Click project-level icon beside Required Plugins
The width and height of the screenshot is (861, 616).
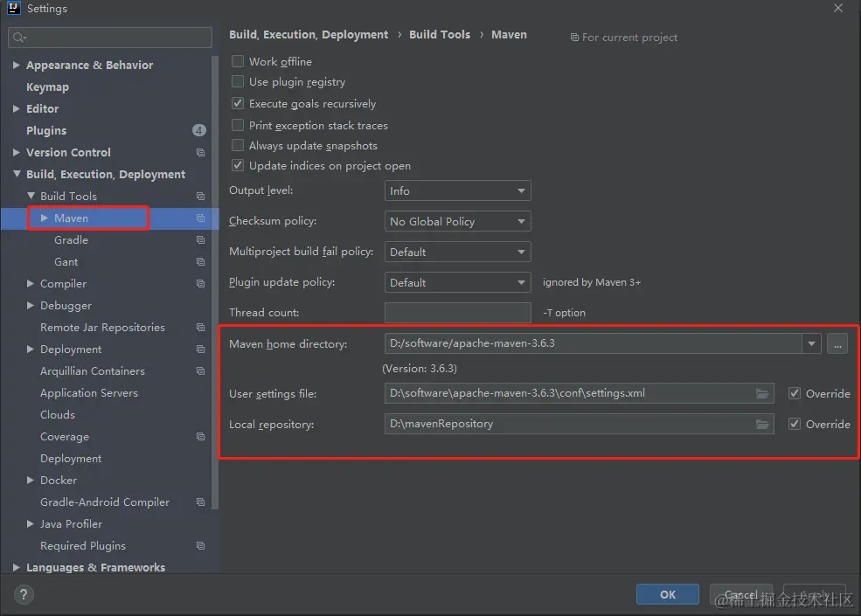200,546
